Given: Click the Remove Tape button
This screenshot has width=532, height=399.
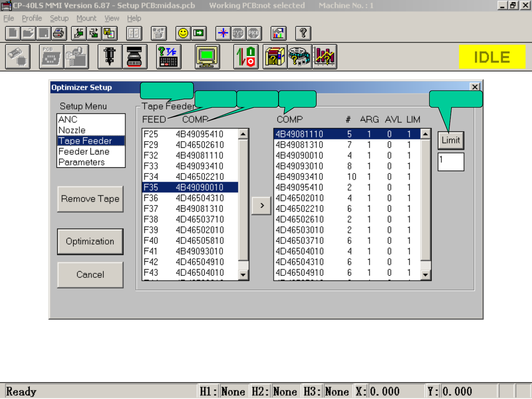Looking at the screenshot, I should [90, 199].
